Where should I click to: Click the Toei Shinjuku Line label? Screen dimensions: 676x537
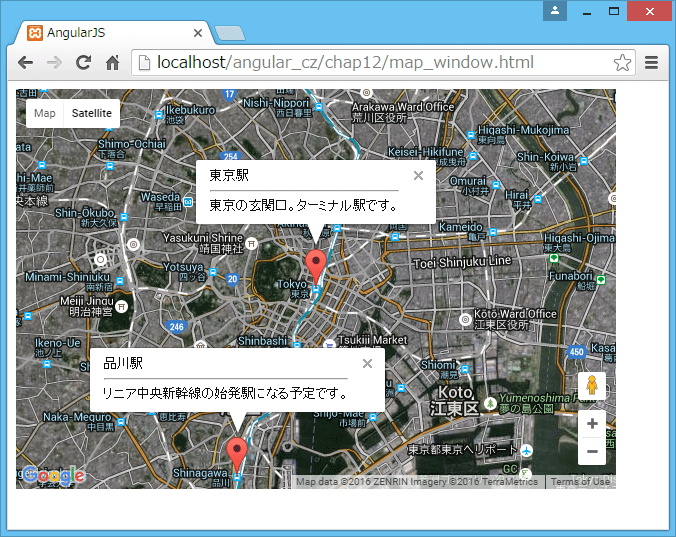(462, 262)
